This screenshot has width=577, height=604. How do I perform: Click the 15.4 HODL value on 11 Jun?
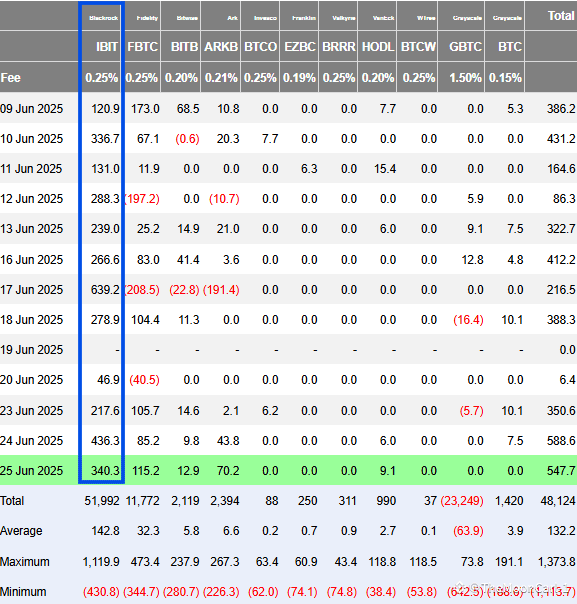pos(385,169)
